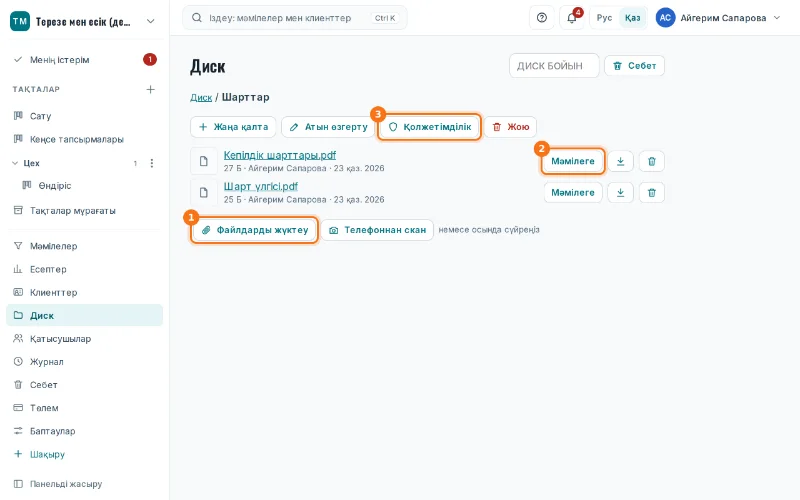Open Себет in sidebar
The height and width of the screenshot is (500, 800).
84,385
